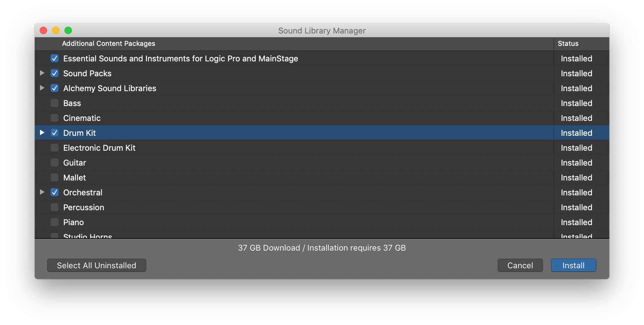Image resolution: width=644 pixels, height=325 pixels.
Task: Expand the Alchemy Sound Libraries tree
Action: [42, 88]
